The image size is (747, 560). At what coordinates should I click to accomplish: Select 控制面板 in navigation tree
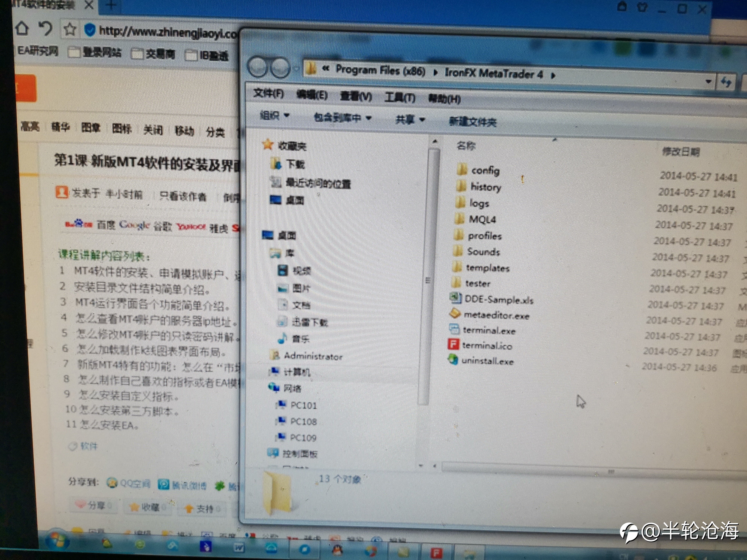pos(292,453)
